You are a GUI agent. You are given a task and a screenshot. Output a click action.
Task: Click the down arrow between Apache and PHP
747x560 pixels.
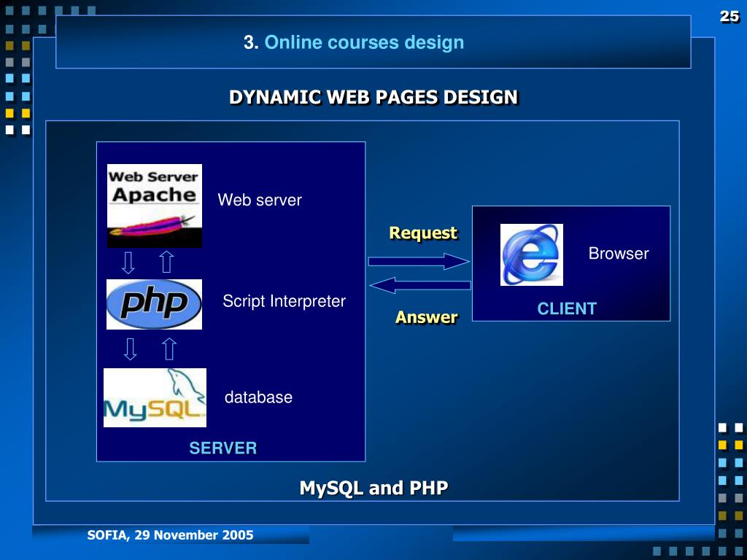(128, 262)
